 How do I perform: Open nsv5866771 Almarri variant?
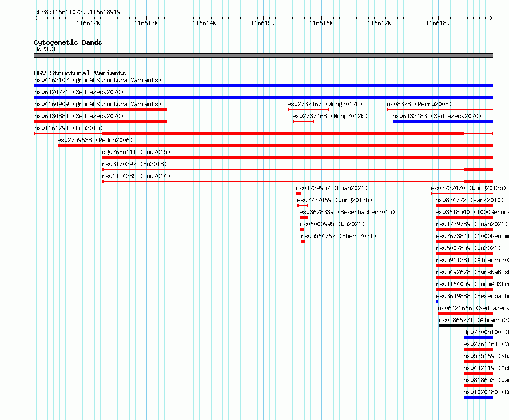(x=474, y=320)
